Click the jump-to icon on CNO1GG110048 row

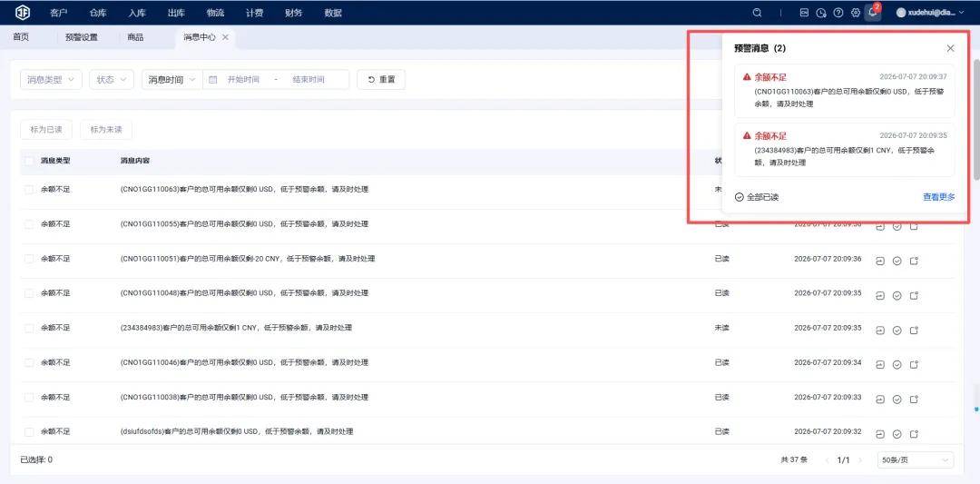[x=880, y=295]
